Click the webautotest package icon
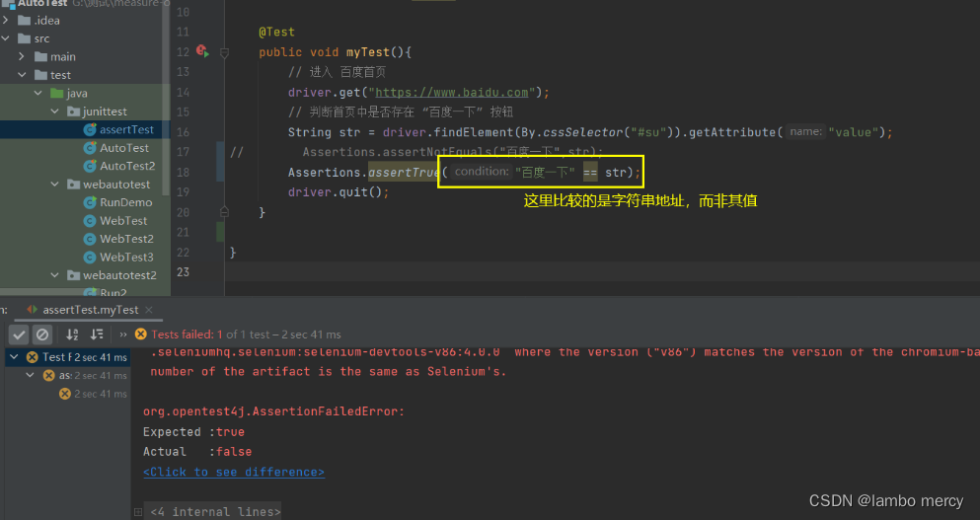Screen dimensions: 980x520 pyautogui.click(x=73, y=185)
